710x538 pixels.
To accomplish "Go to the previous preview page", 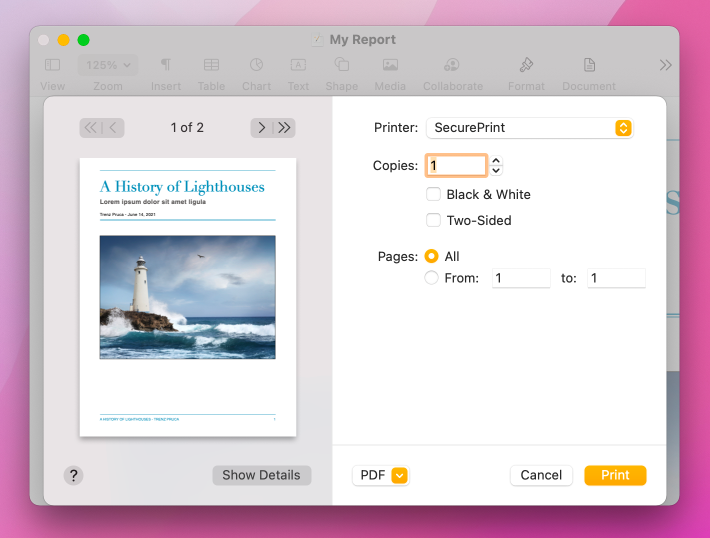I will coord(113,128).
